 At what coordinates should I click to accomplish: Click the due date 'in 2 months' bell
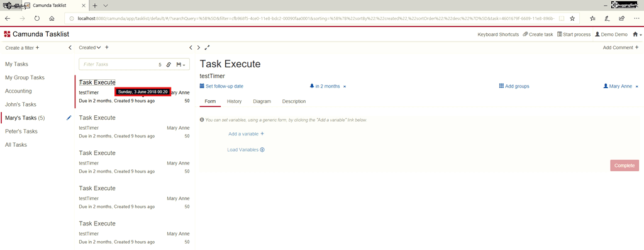[325, 86]
